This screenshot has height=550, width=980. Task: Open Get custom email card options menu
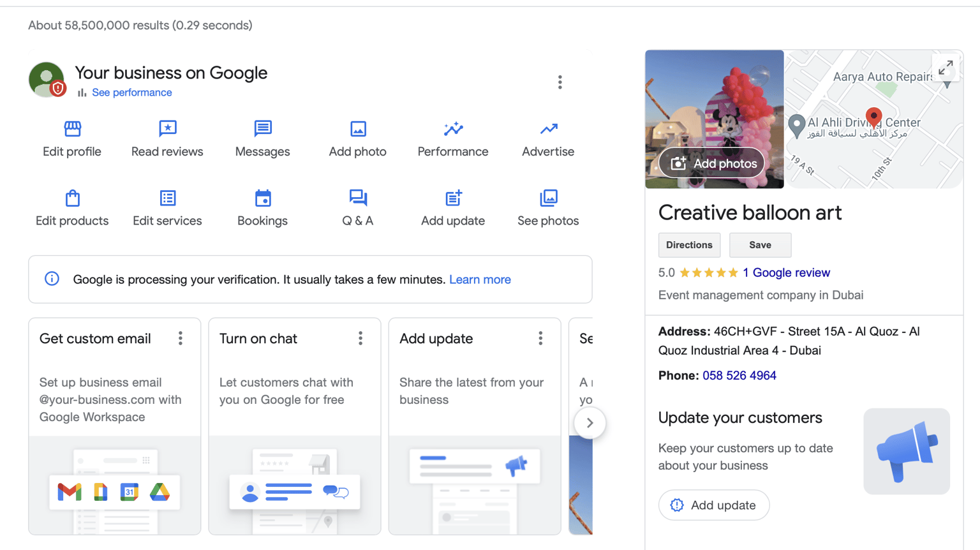click(181, 338)
